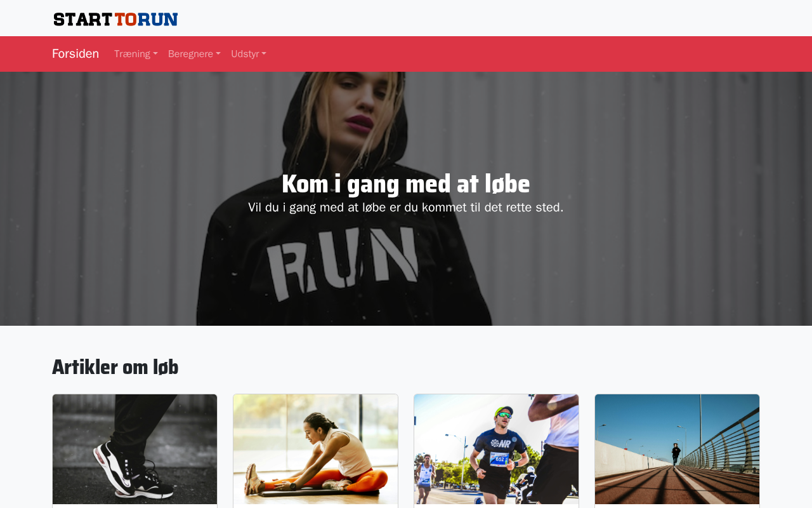This screenshot has height=508, width=812.
Task: Open the article with the sneaker photo
Action: coord(135,450)
